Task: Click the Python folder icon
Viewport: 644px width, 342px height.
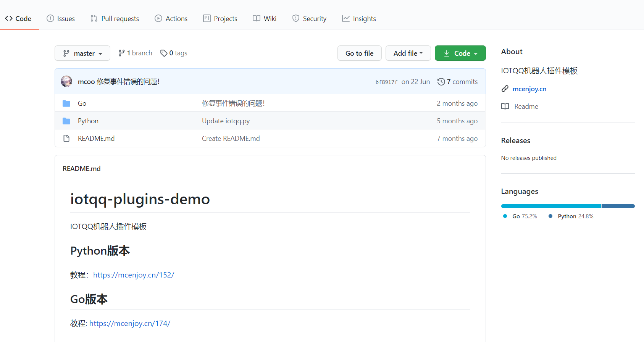Action: 66,121
